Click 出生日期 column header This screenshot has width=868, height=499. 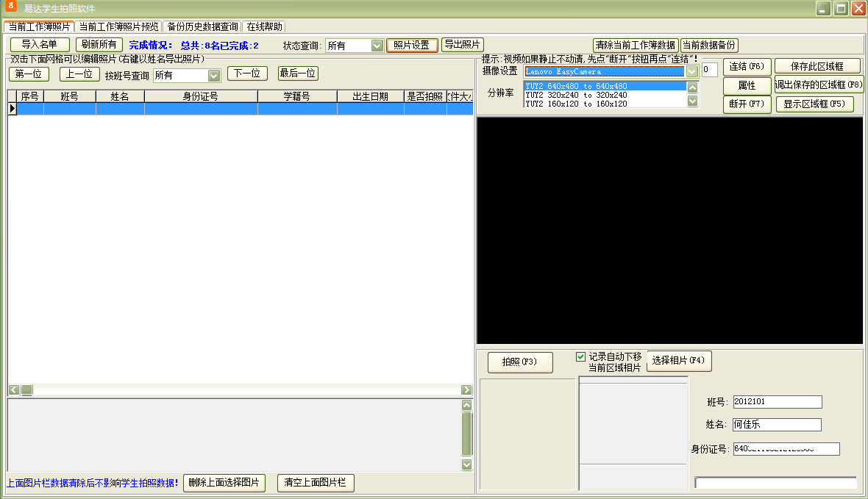(370, 96)
